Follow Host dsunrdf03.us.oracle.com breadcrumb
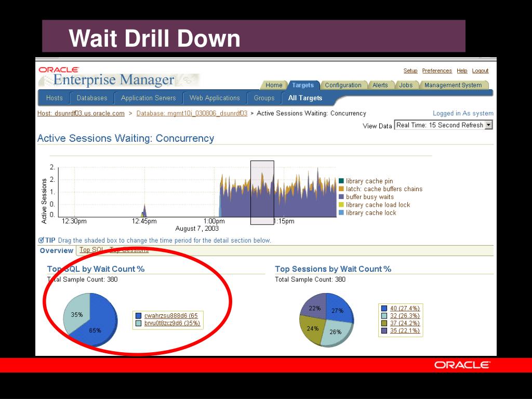 (81, 113)
